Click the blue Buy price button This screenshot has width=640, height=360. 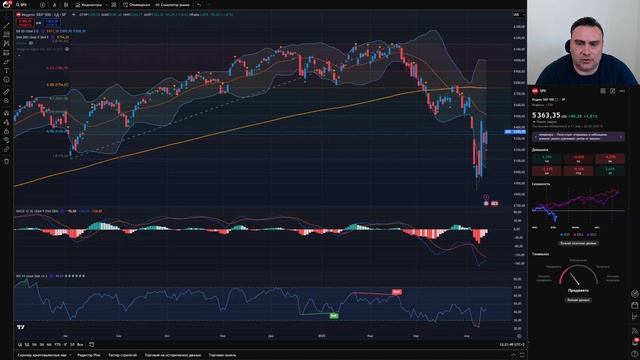52,22
